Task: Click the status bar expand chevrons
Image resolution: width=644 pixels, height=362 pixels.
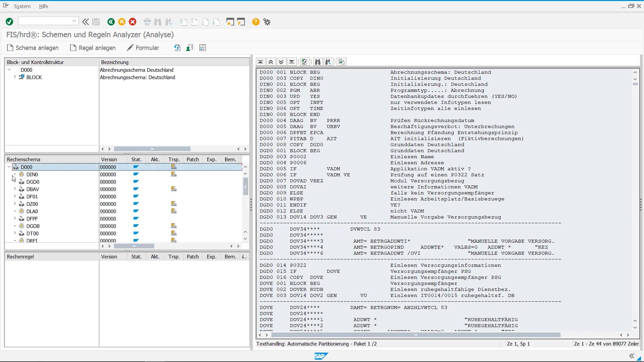Action: [632, 356]
